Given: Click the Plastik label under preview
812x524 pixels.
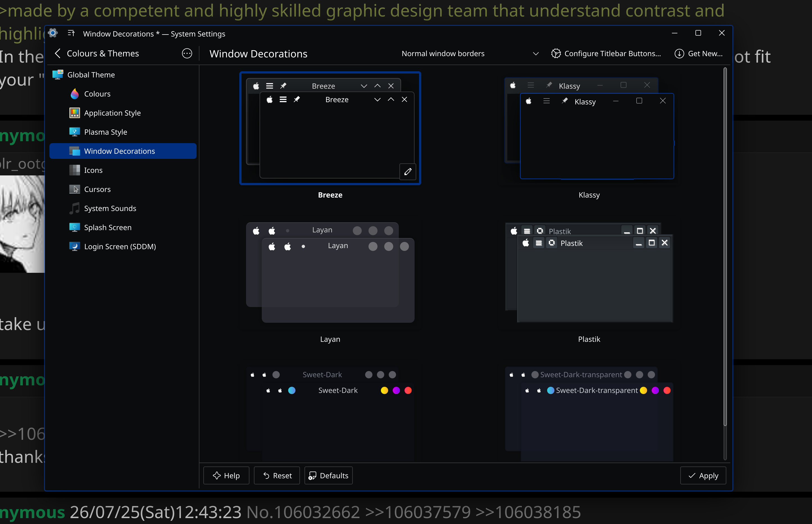Looking at the screenshot, I should pos(589,339).
